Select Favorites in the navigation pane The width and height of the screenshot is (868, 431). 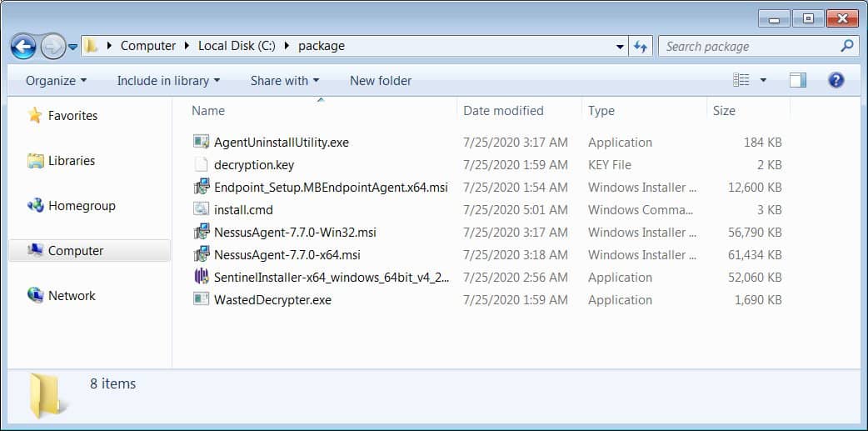tap(72, 116)
